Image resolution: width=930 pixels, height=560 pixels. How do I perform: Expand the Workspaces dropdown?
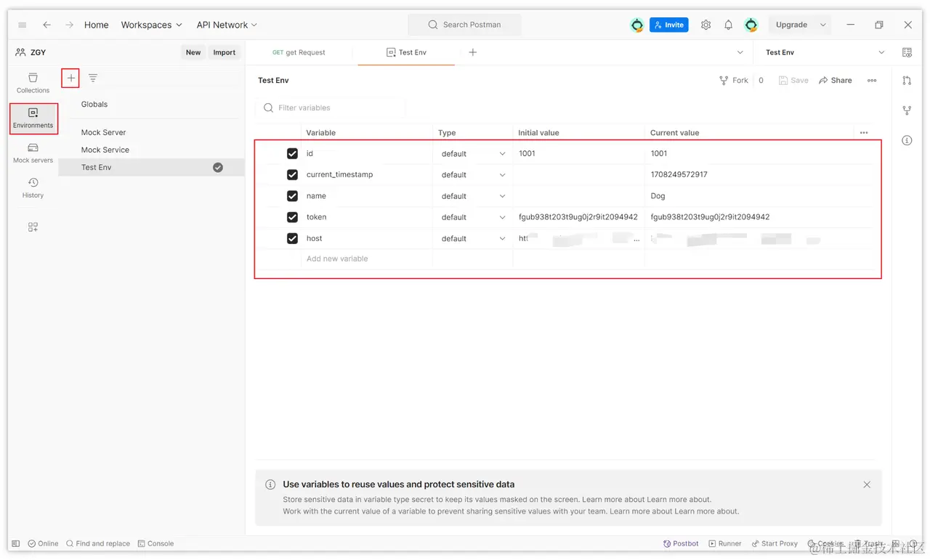click(152, 25)
